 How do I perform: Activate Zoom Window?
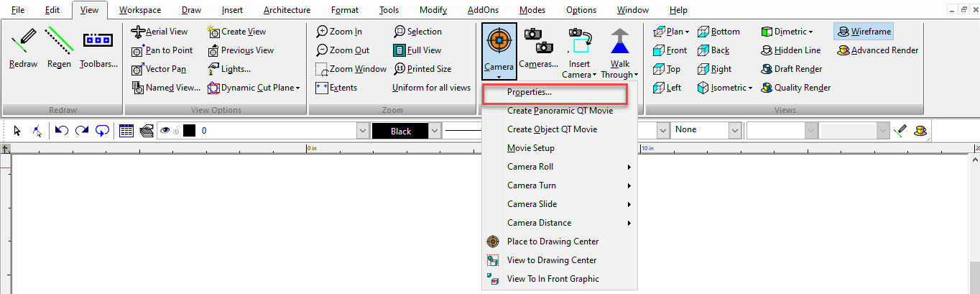pyautogui.click(x=351, y=69)
